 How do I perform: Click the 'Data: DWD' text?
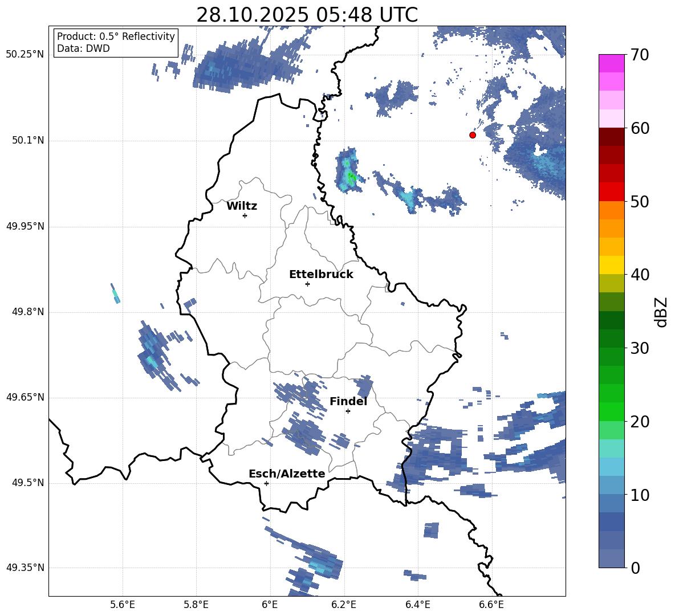coord(83,48)
